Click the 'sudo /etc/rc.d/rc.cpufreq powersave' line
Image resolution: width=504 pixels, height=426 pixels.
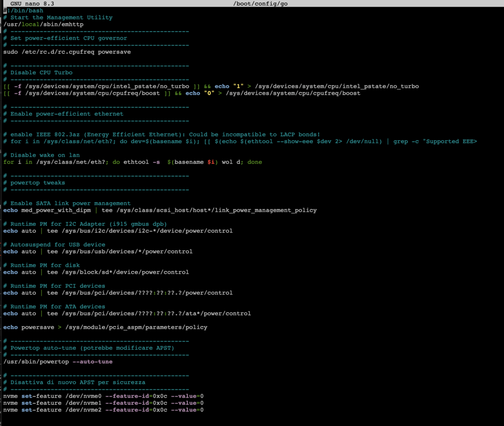67,52
